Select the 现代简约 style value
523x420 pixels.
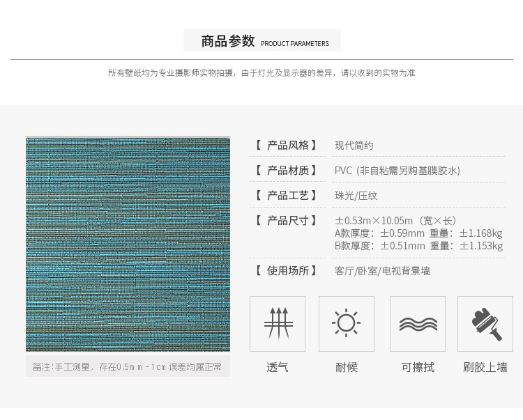(354, 146)
